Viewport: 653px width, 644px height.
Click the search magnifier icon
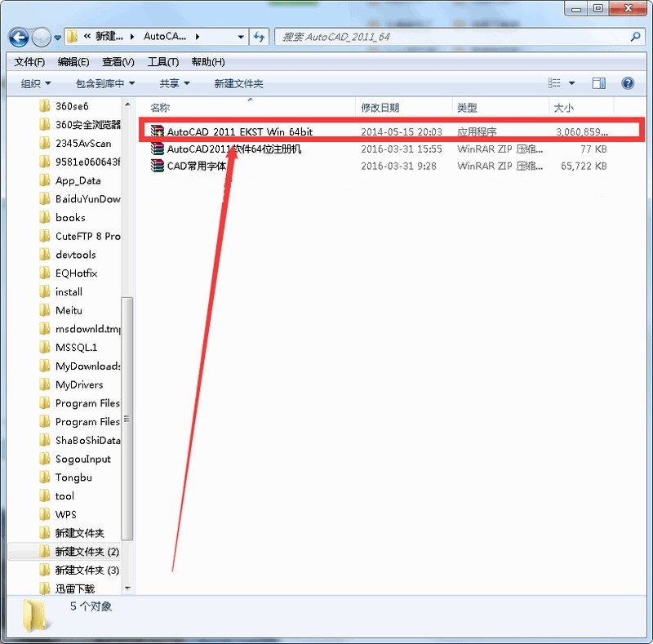tap(635, 37)
